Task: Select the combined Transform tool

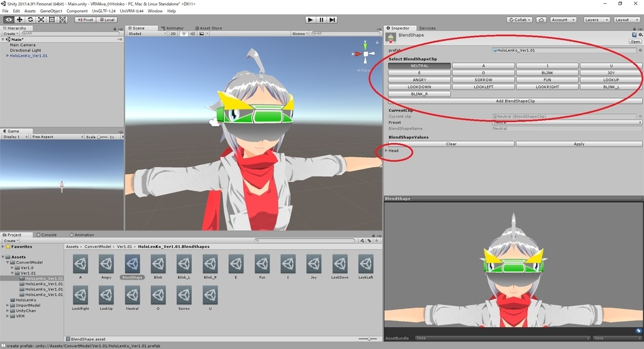Action: [x=62, y=19]
